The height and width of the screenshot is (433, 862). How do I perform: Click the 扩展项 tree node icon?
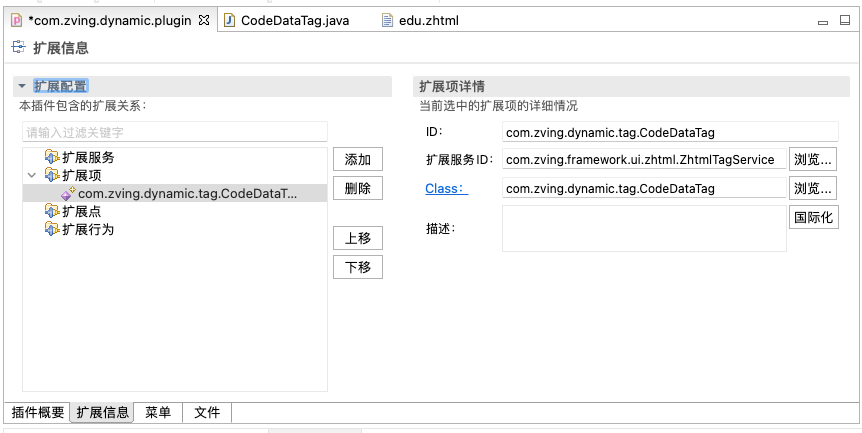[x=52, y=175]
